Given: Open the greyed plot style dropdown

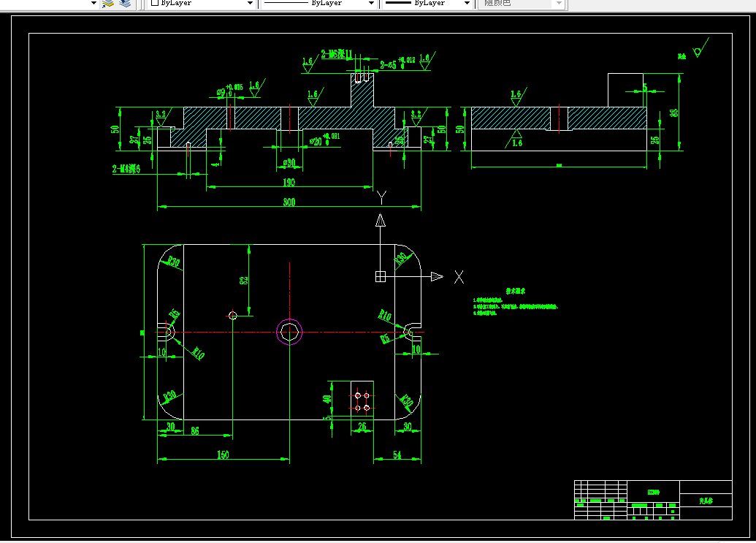Looking at the screenshot, I should [x=559, y=3].
